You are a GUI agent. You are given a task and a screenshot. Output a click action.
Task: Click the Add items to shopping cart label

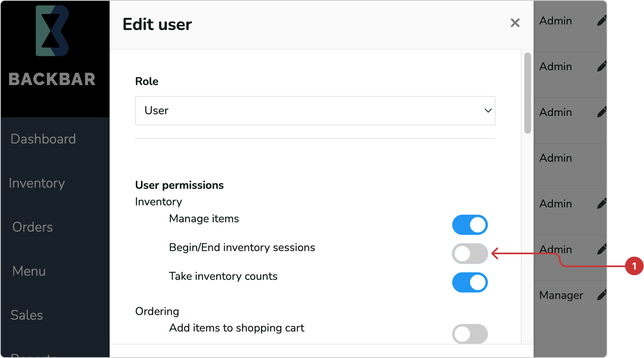[237, 328]
